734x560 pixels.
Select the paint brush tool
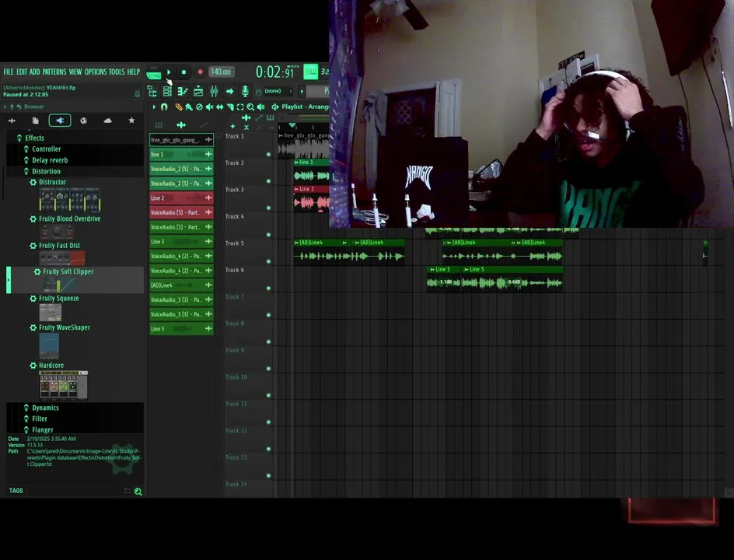click(189, 107)
